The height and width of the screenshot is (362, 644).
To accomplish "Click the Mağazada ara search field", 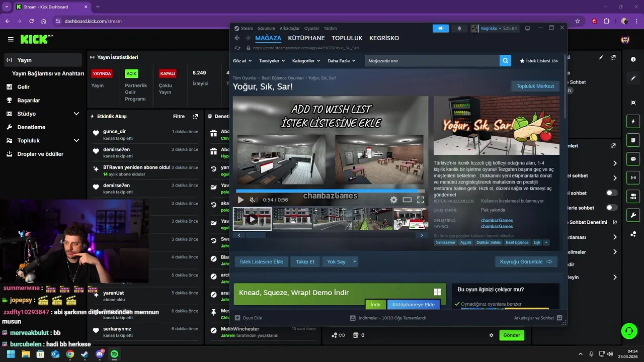I will point(432,61).
